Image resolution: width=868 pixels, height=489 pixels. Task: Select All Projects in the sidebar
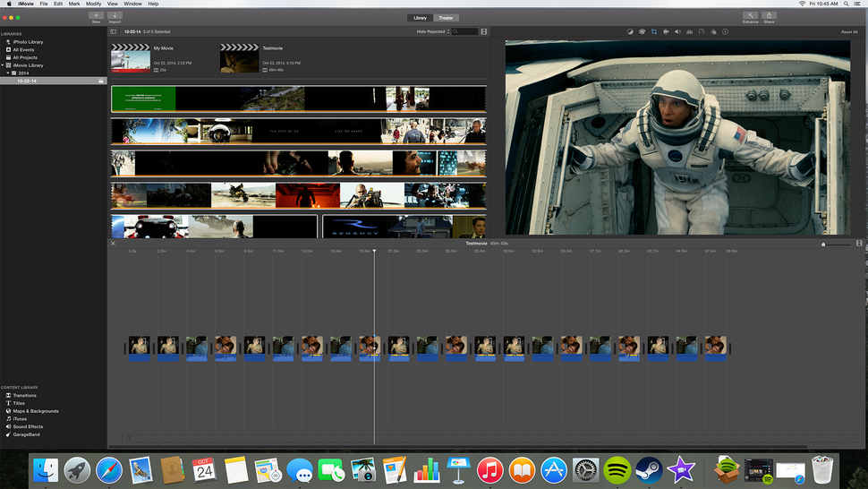tap(25, 57)
